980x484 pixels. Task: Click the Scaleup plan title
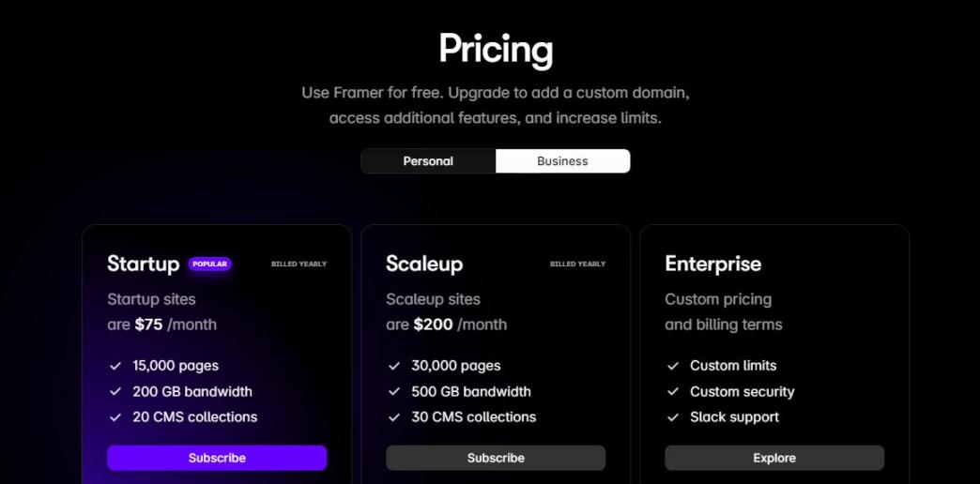click(x=424, y=264)
